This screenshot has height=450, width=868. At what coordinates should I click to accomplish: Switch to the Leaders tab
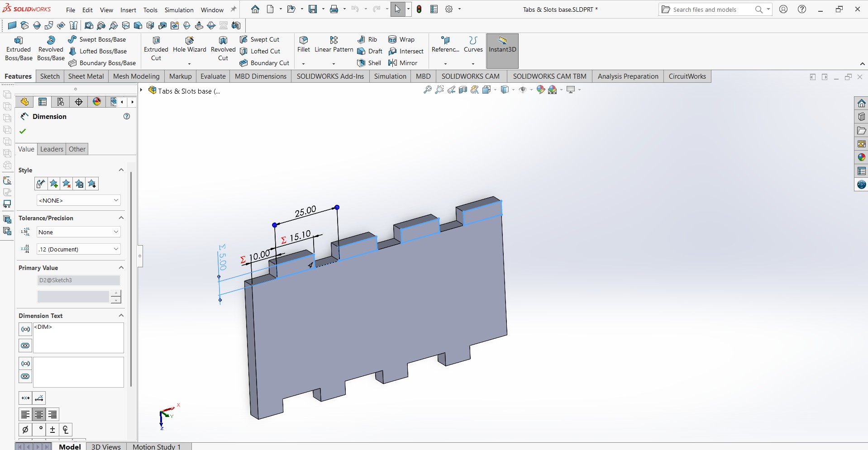coord(52,149)
